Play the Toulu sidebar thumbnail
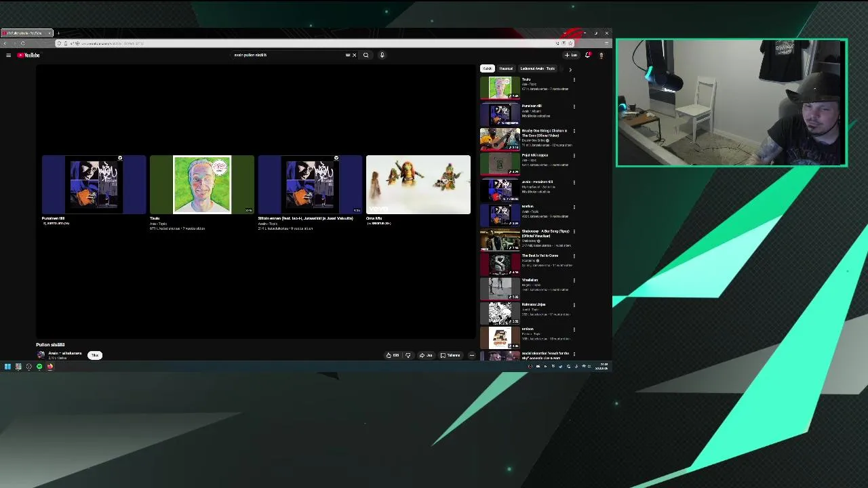Image resolution: width=868 pixels, height=488 pixels. (500, 87)
